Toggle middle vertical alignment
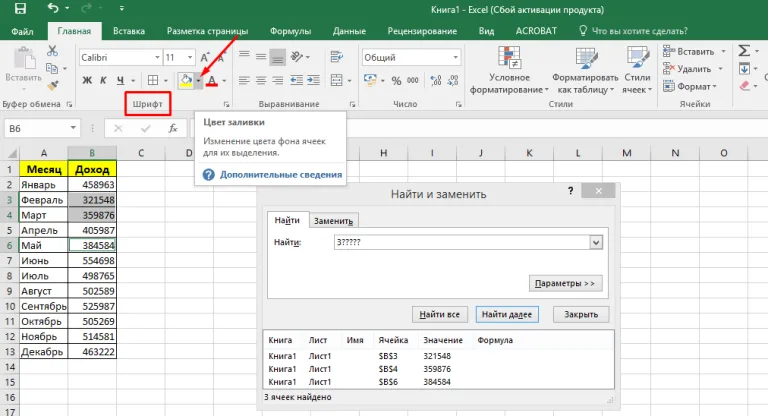This screenshot has width=768, height=416. [x=261, y=57]
